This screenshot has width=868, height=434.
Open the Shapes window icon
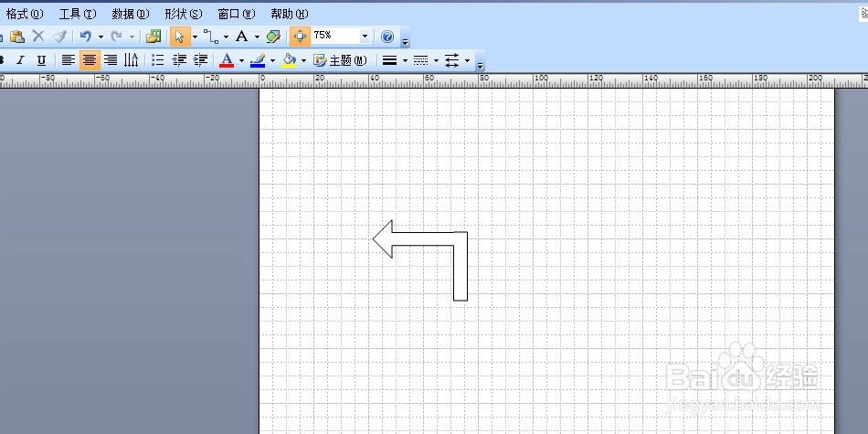coord(153,37)
